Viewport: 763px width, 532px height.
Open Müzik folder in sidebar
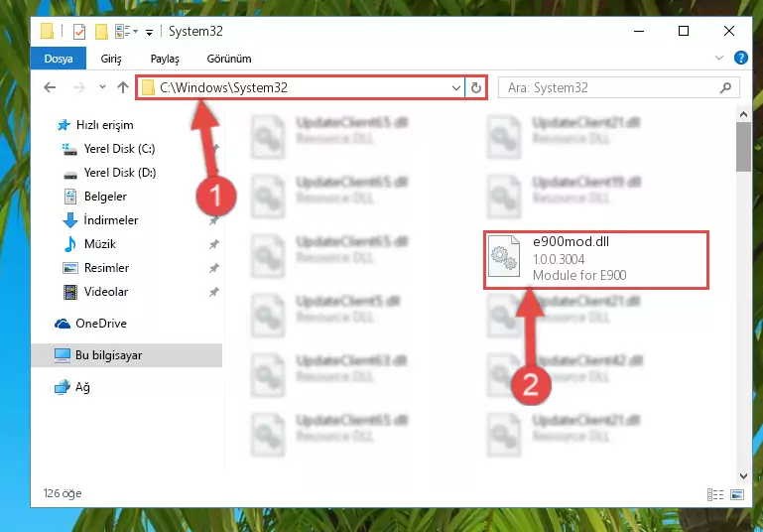point(100,244)
